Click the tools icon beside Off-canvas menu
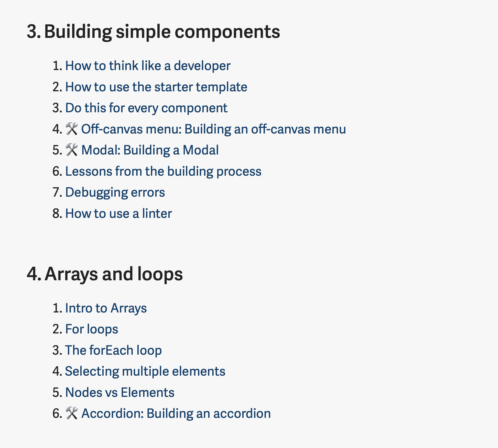498x448 pixels. [x=71, y=129]
